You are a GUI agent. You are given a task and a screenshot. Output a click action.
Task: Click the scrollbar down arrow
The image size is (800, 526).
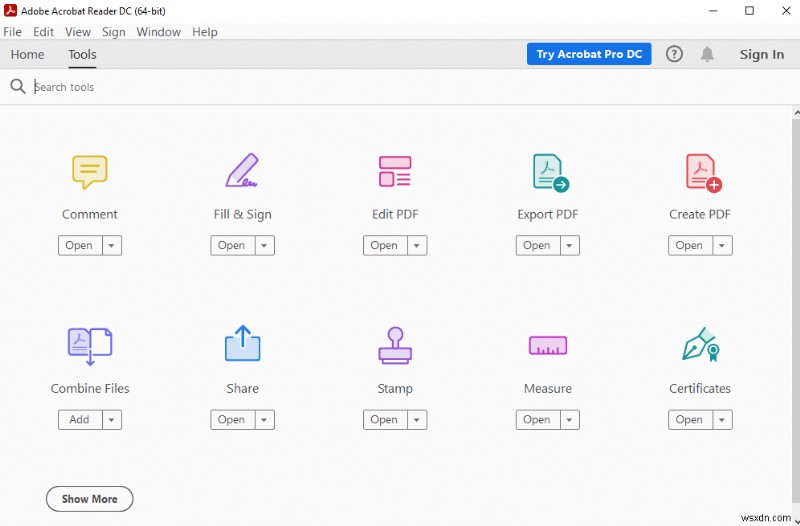coord(796,519)
